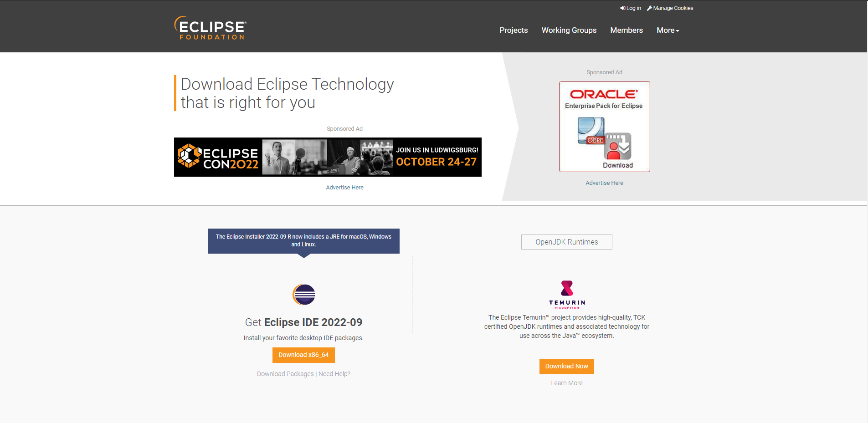This screenshot has width=868, height=423.
Task: Open Learn More under Temurin
Action: coord(566,383)
